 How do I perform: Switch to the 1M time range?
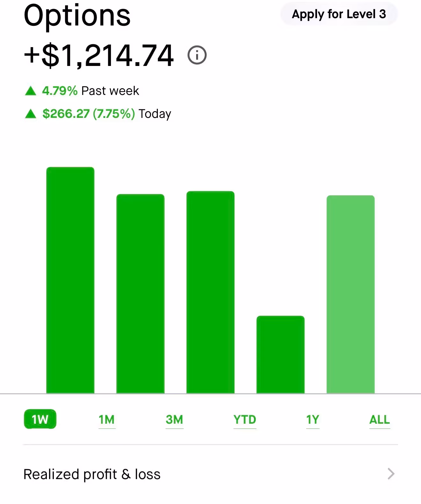(x=107, y=420)
